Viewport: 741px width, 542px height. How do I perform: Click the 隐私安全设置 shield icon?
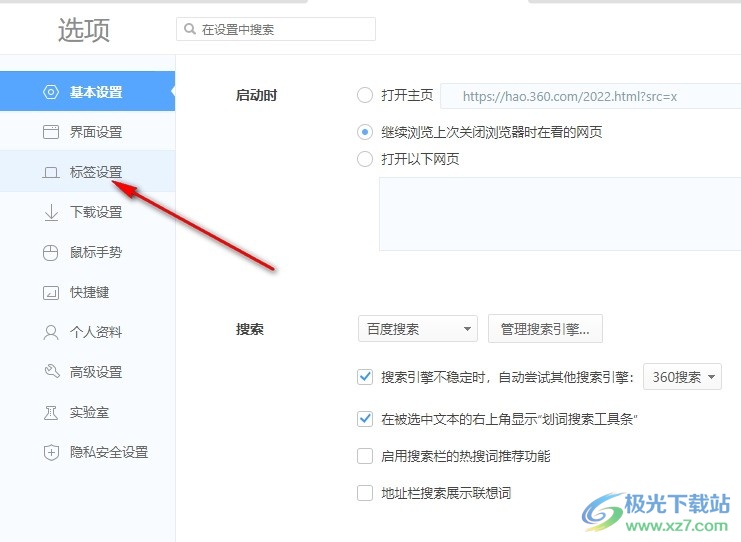pos(51,453)
